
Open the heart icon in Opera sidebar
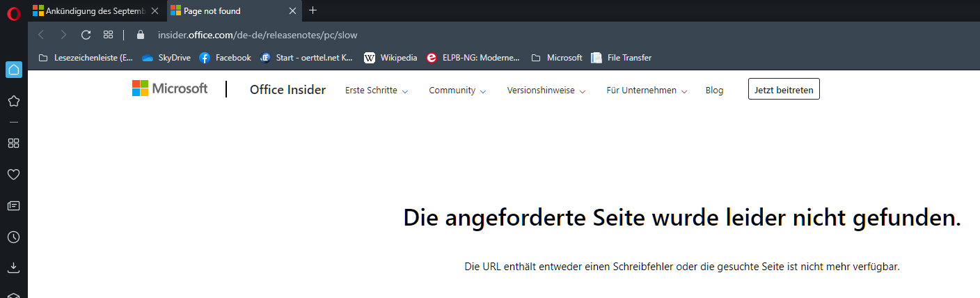13,174
